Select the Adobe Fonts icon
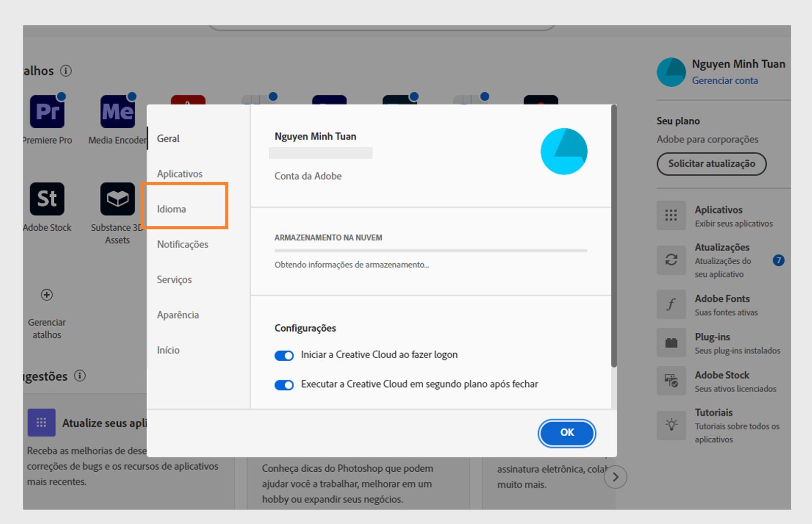 pos(671,304)
